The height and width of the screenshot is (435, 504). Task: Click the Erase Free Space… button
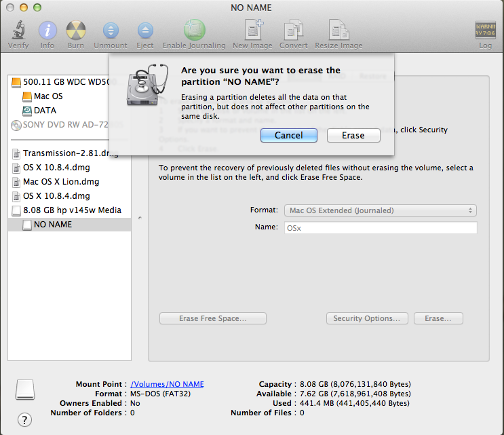[x=213, y=318]
